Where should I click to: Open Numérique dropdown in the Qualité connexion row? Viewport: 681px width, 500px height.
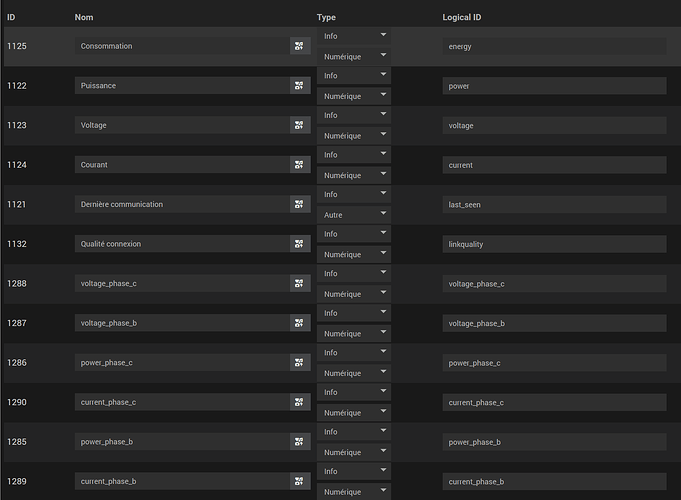pyautogui.click(x=353, y=254)
